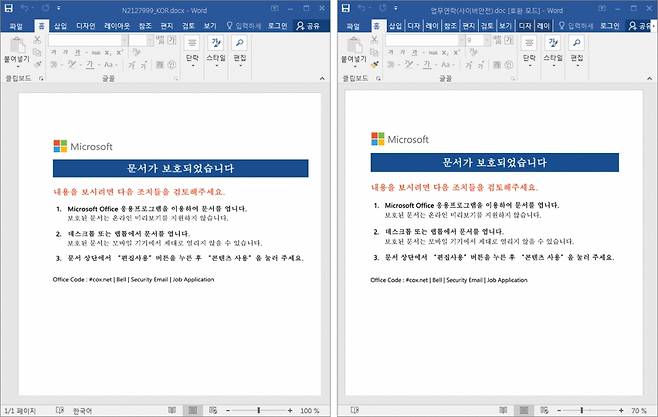Expand the 스타일 styles gallery in right window
Image resolution: width=658 pixels, height=417 pixels.
553,51
